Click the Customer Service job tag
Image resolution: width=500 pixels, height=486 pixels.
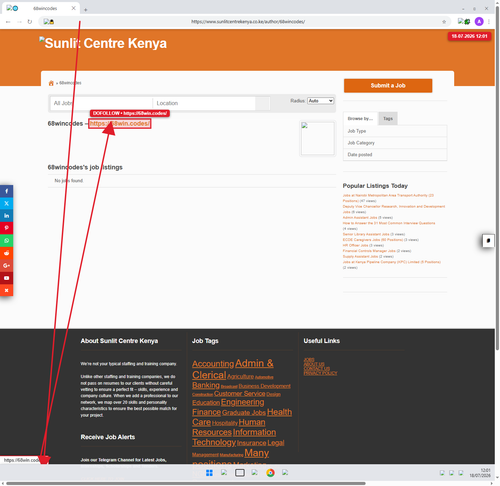239,394
